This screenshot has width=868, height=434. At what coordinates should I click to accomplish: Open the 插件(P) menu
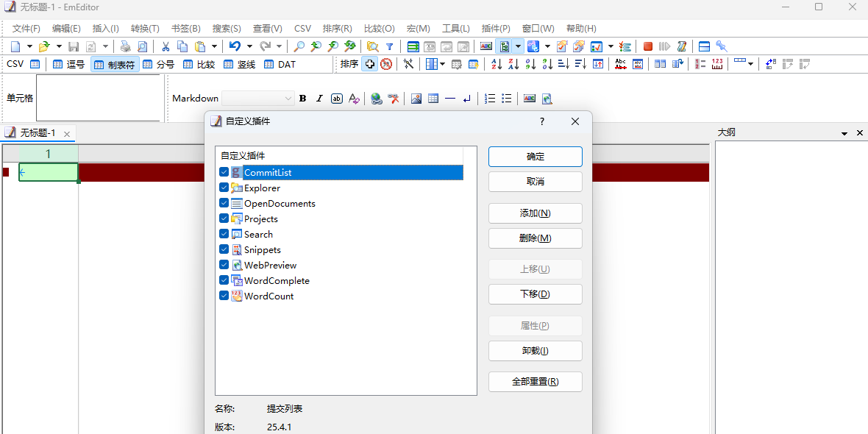click(x=496, y=29)
